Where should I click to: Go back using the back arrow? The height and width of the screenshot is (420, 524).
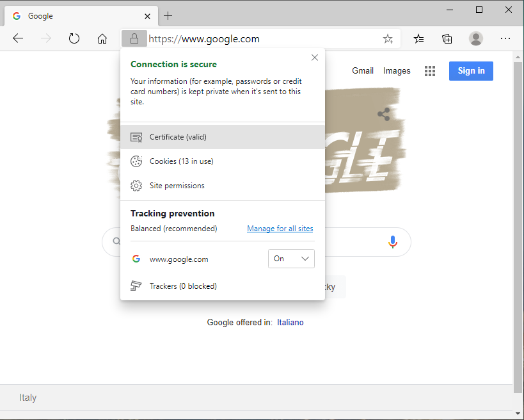pos(18,38)
